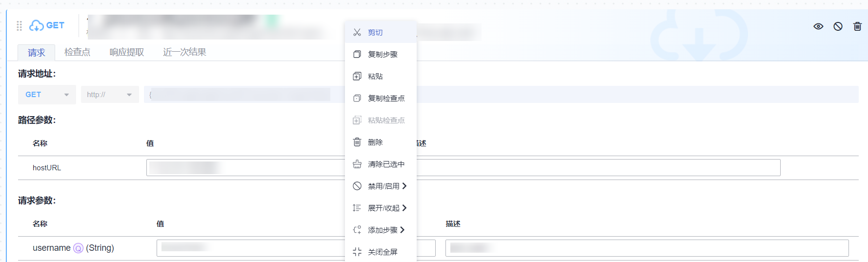Click the hostURL value input field

click(x=464, y=167)
